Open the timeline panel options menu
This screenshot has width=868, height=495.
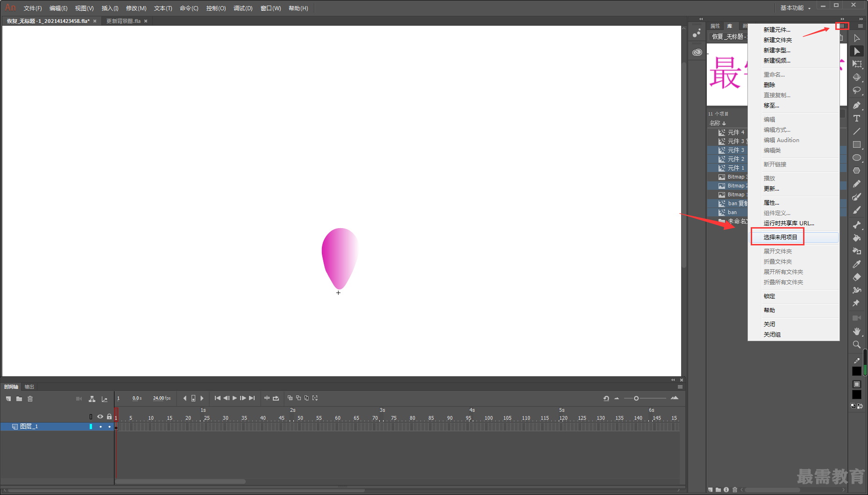(x=680, y=387)
